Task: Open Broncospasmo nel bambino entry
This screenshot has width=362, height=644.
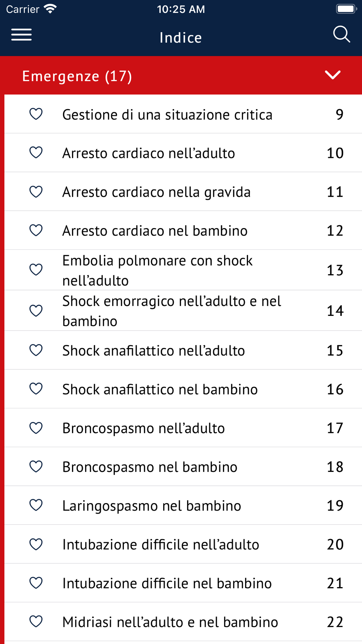Action: pyautogui.click(x=150, y=467)
